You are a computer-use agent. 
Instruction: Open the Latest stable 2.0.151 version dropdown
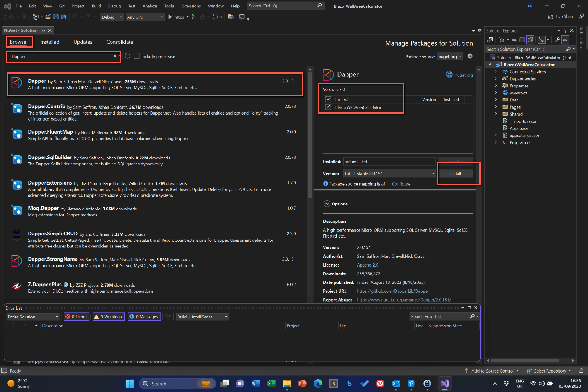[x=390, y=174]
